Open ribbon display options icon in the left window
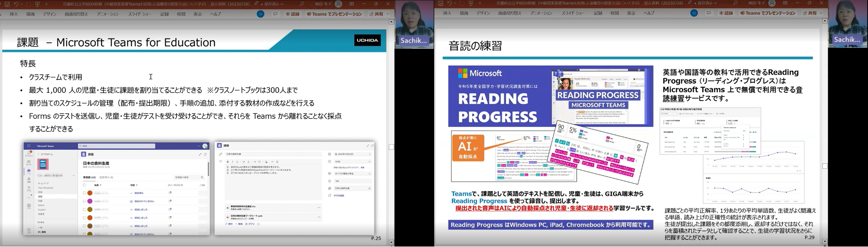Screen dimensions: 868x247 click(x=352, y=4)
